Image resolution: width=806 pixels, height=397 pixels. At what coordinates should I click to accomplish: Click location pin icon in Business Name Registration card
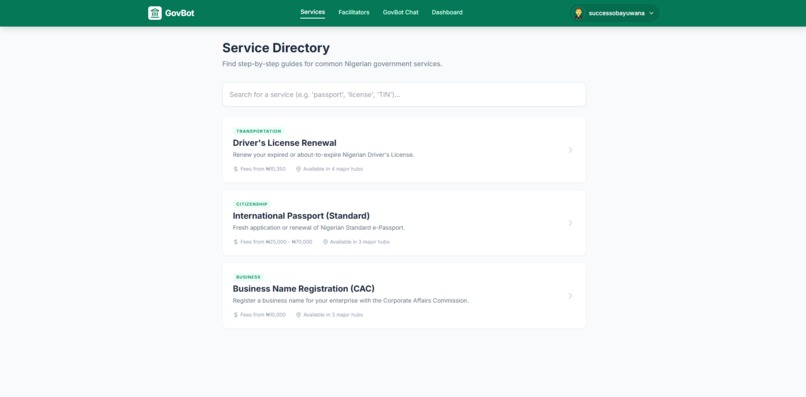point(298,315)
